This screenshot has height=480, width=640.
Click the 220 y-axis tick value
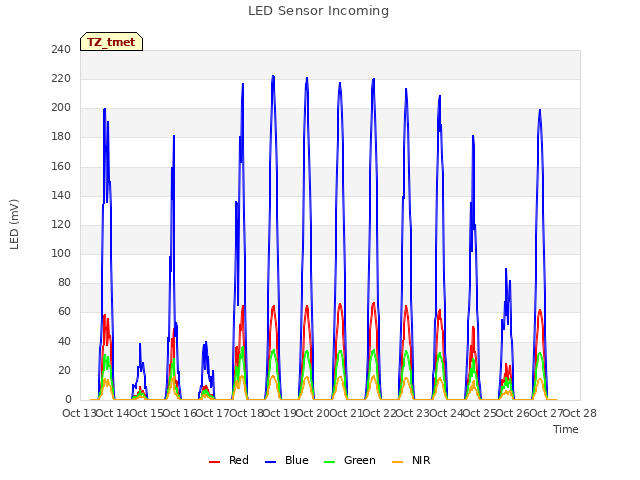[61, 78]
